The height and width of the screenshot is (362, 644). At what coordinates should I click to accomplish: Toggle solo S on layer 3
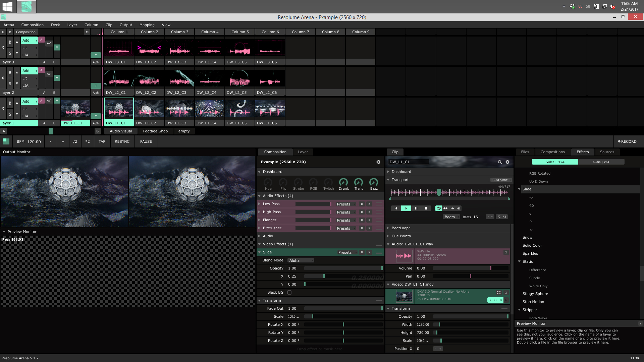pyautogui.click(x=10, y=53)
